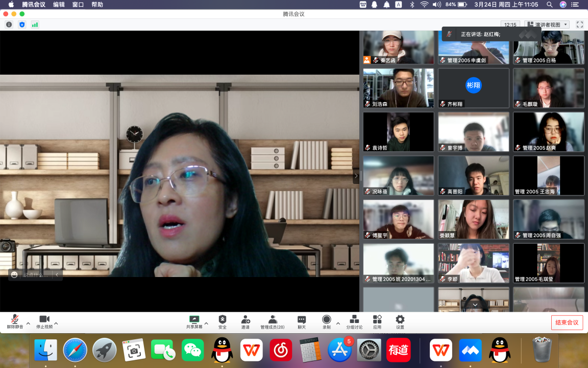Open the 演讲者视图 view dropdown
Viewport: 588px width, 368px height.
pos(547,25)
